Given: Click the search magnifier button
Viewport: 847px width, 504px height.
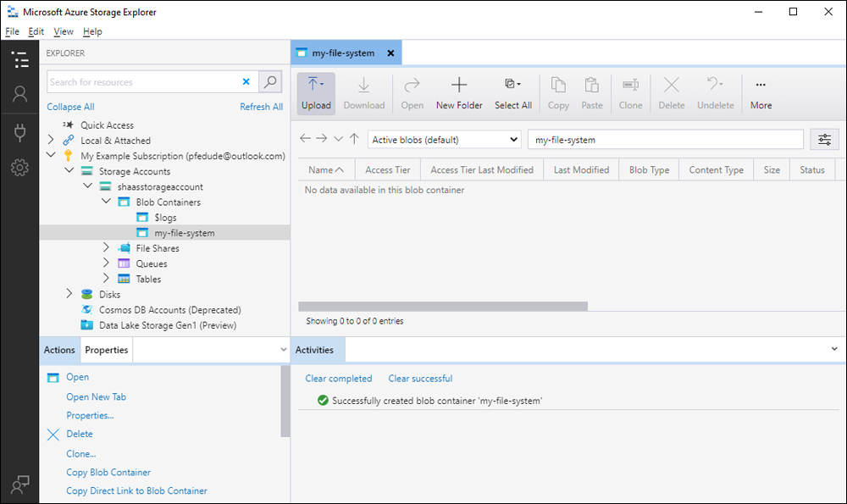Looking at the screenshot, I should [270, 82].
